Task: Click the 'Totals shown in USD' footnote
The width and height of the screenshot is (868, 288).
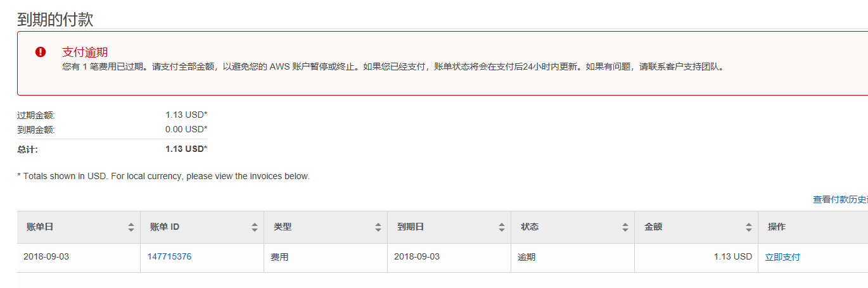Action: coord(163,176)
